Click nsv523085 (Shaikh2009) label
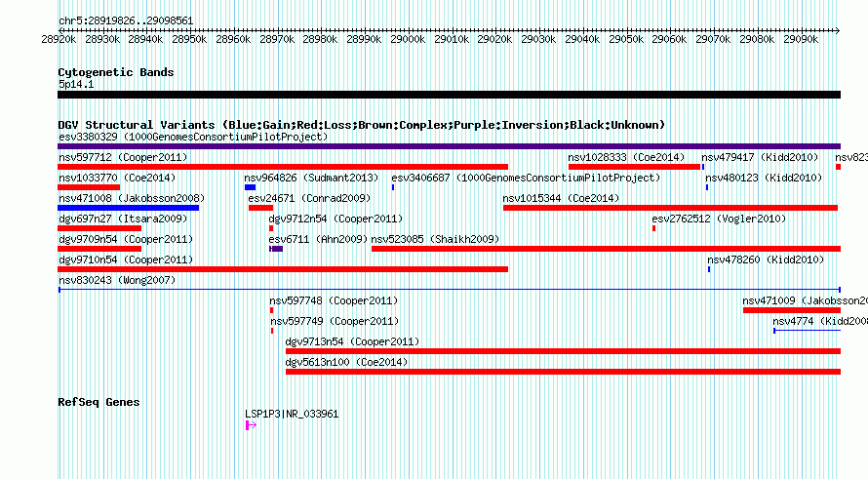 (435, 239)
